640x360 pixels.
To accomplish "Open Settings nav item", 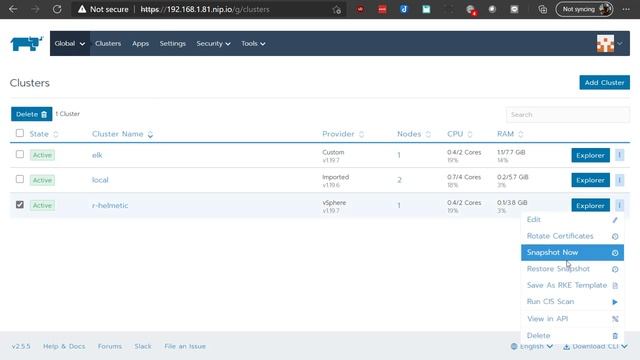I will pos(173,43).
